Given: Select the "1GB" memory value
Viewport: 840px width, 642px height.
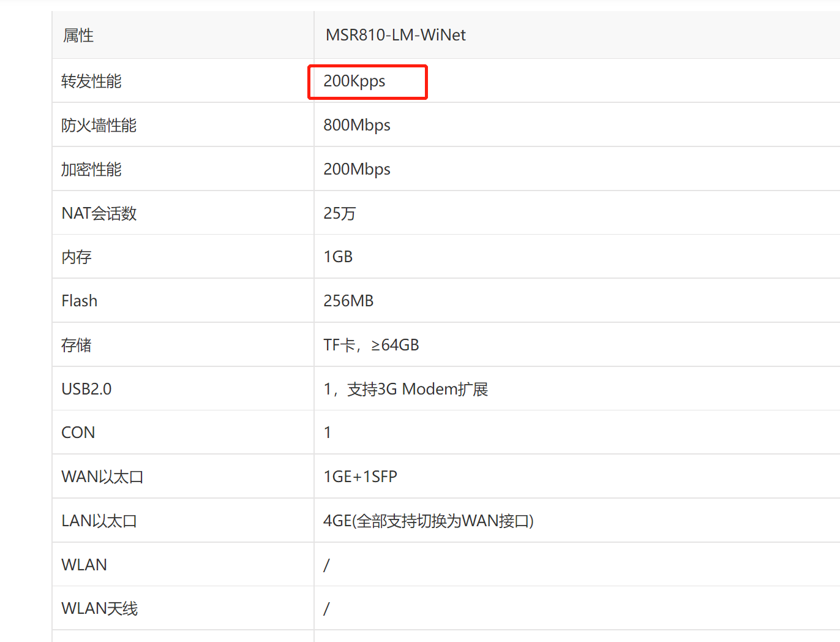Looking at the screenshot, I should click(x=338, y=257).
